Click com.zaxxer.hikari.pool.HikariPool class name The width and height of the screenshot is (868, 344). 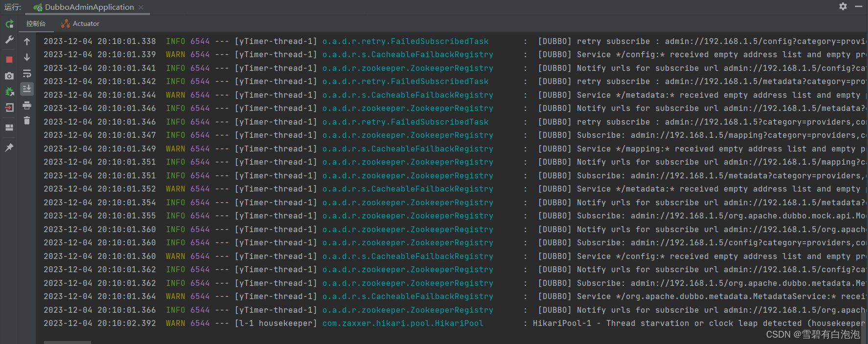point(403,323)
